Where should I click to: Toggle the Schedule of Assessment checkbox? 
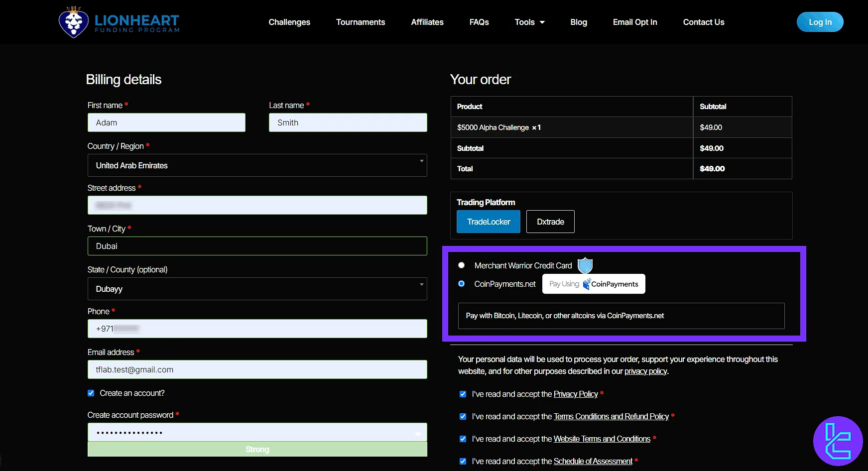463,462
